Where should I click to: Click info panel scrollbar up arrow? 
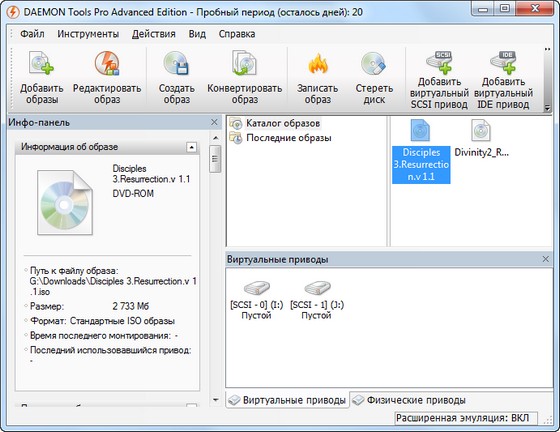coord(215,138)
